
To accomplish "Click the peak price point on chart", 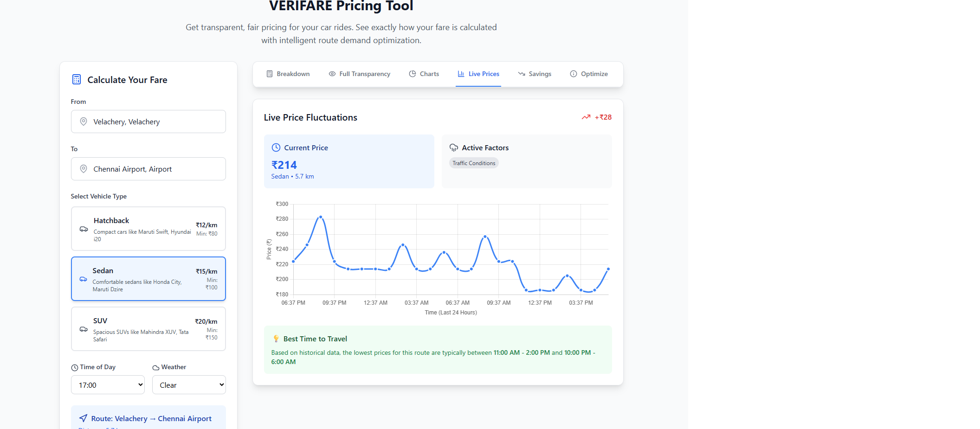I will click(x=321, y=217).
